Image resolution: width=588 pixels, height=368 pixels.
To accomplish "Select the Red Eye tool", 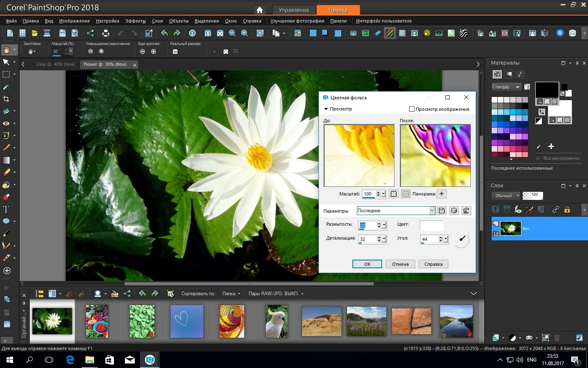I will pyautogui.click(x=6, y=123).
